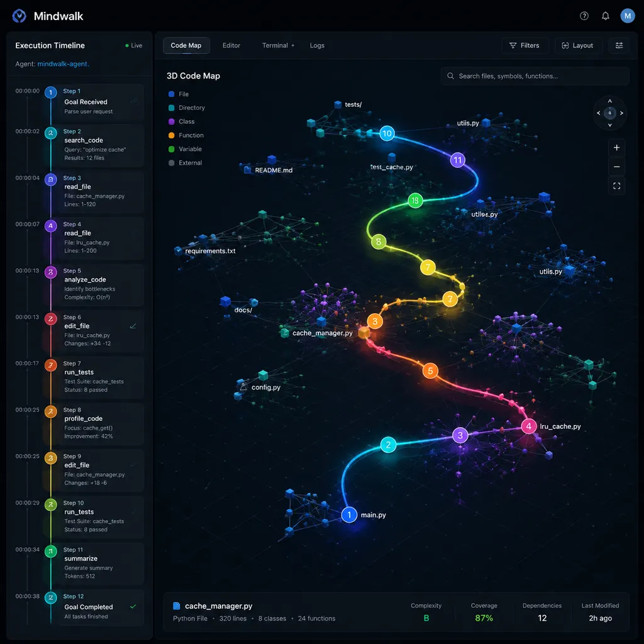Toggle Directory legend filter
Image resolution: width=644 pixels, height=644 pixels.
point(186,108)
